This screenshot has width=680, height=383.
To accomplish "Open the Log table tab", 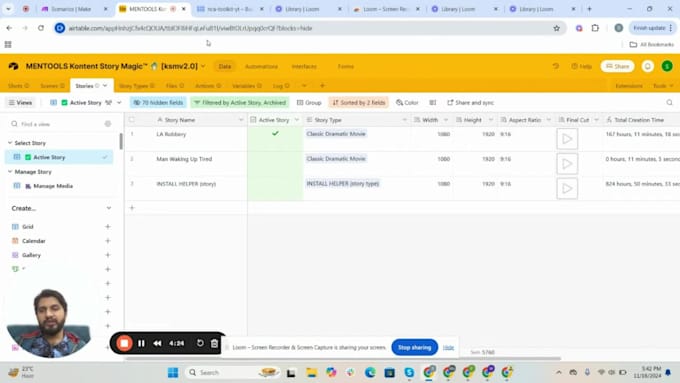I will click(281, 86).
